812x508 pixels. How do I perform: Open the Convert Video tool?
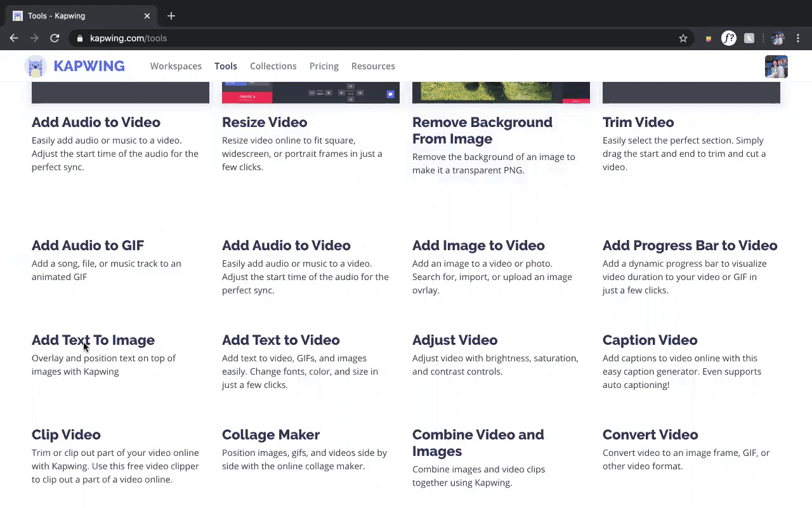(650, 434)
